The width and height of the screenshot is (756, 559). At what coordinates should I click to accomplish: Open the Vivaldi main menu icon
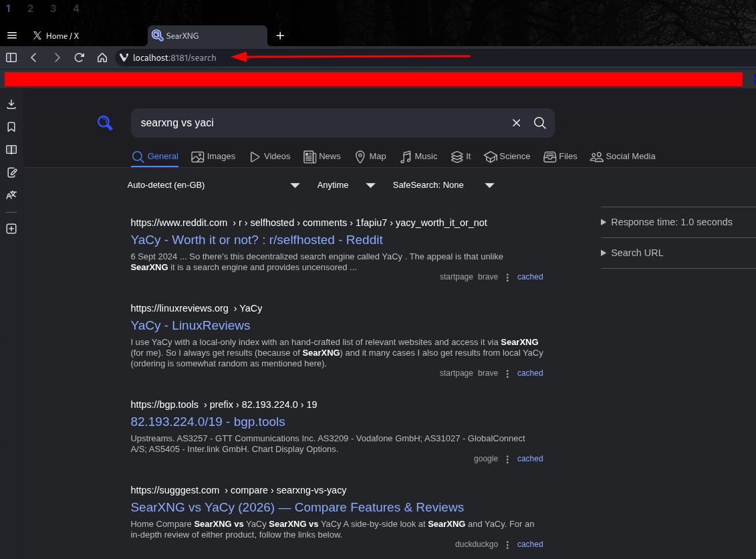pos(12,35)
